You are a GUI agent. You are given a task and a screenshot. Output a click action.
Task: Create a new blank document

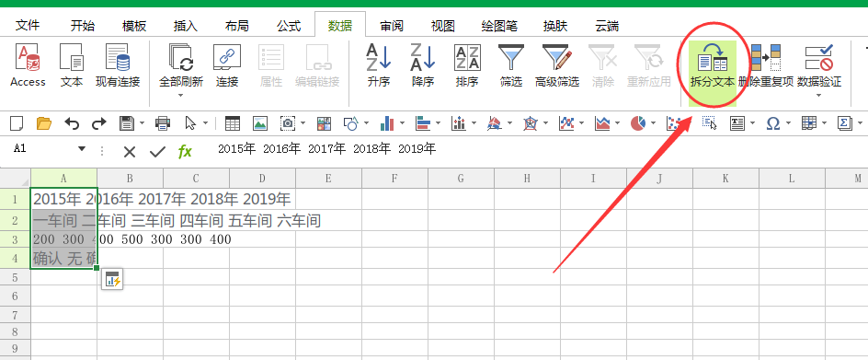[17, 122]
